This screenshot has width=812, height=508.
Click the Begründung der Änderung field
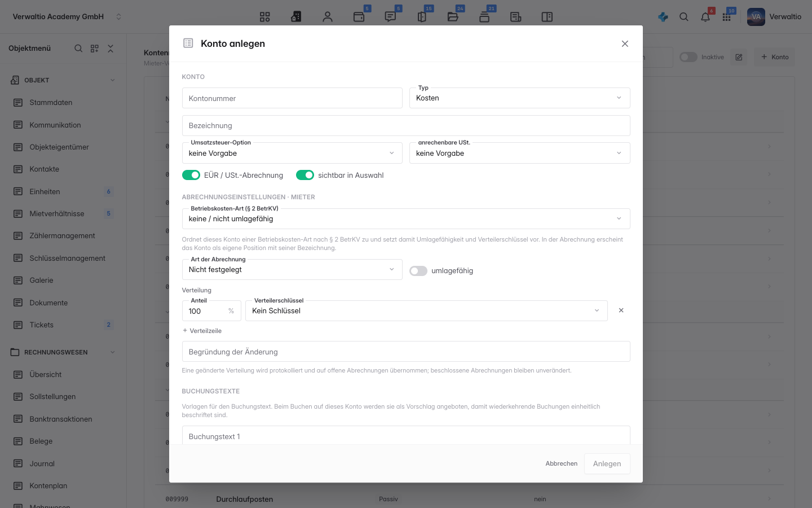(x=406, y=352)
